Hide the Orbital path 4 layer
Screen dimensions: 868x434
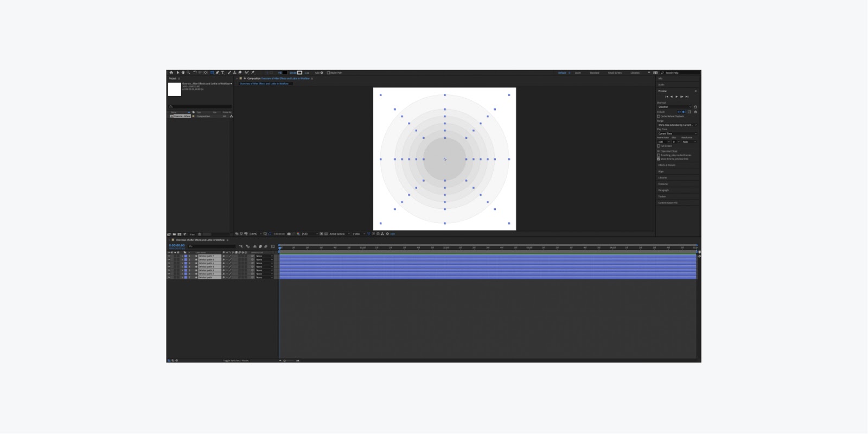pyautogui.click(x=168, y=266)
